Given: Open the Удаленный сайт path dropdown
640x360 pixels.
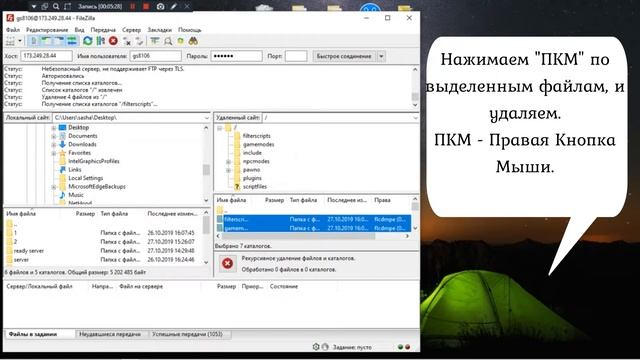Looking at the screenshot, I should click(415, 118).
